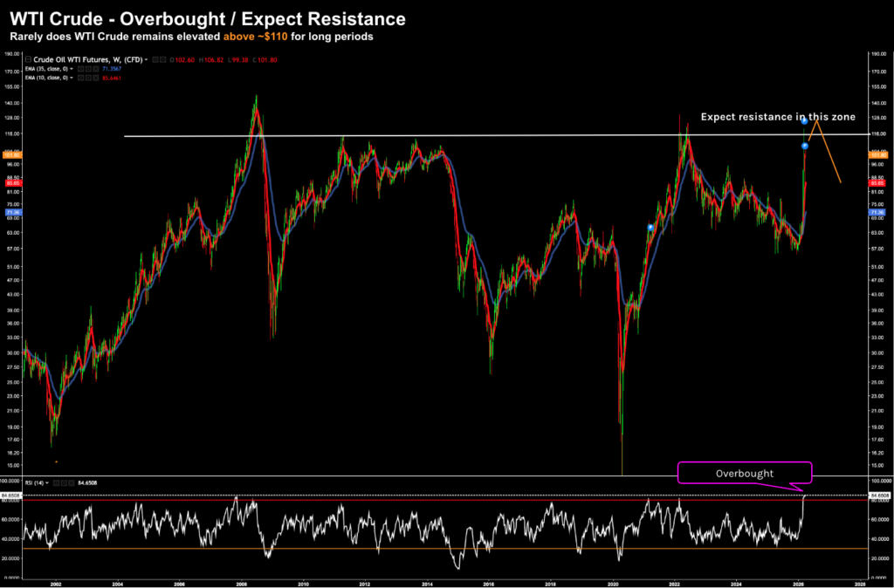Select the blue P marker near 2021

pos(650,227)
